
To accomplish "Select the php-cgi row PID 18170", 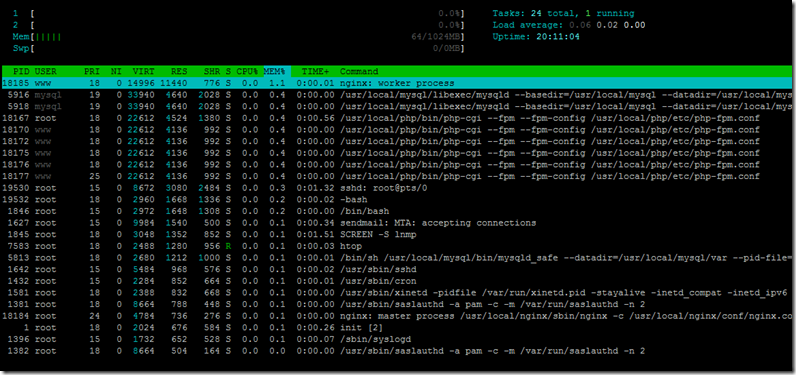I will point(397,130).
